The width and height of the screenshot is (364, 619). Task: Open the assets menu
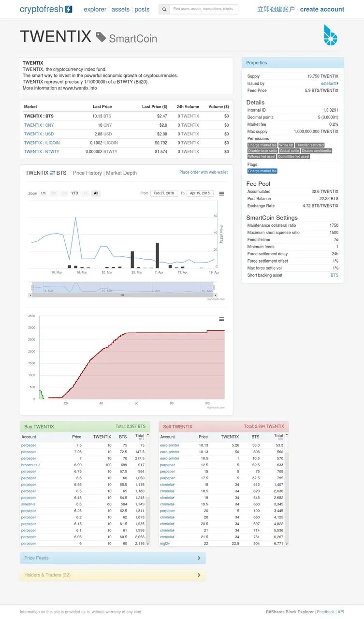[120, 9]
